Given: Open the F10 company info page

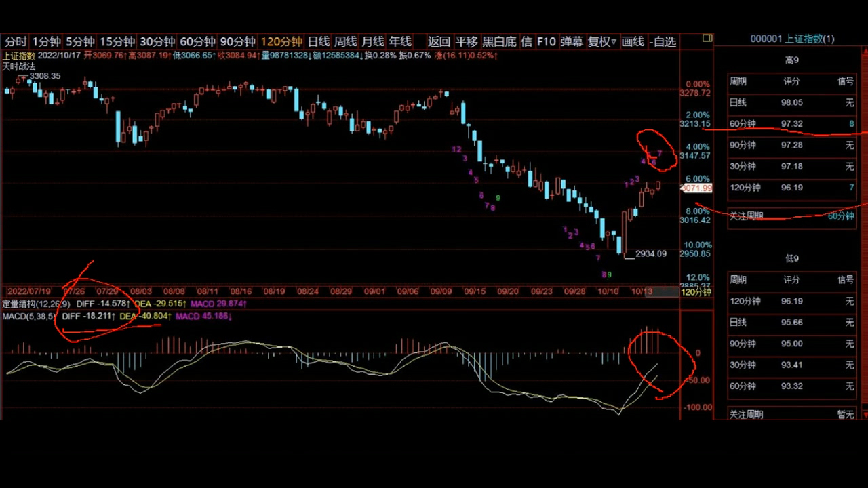Looking at the screenshot, I should (x=547, y=41).
